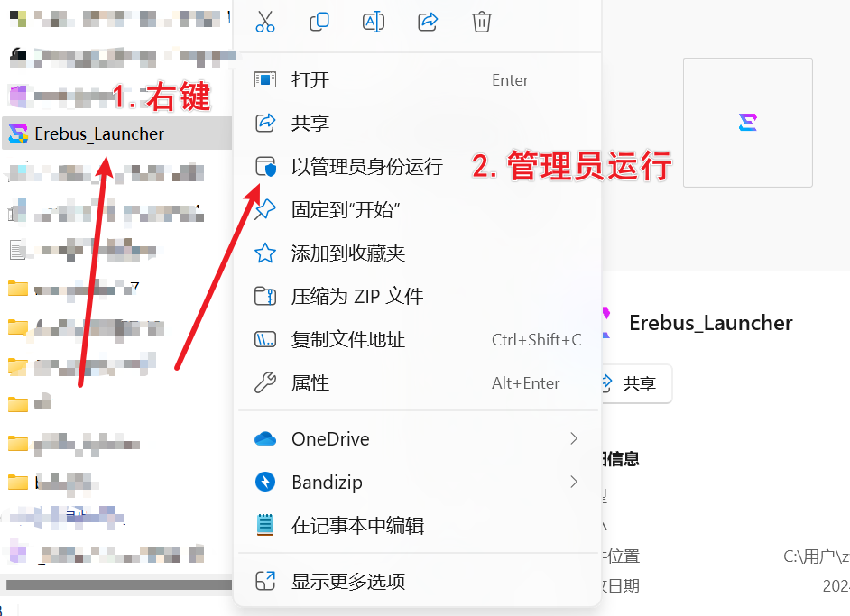This screenshot has height=616, width=850.
Task: Click the Cut scissors icon
Action: coord(265,22)
